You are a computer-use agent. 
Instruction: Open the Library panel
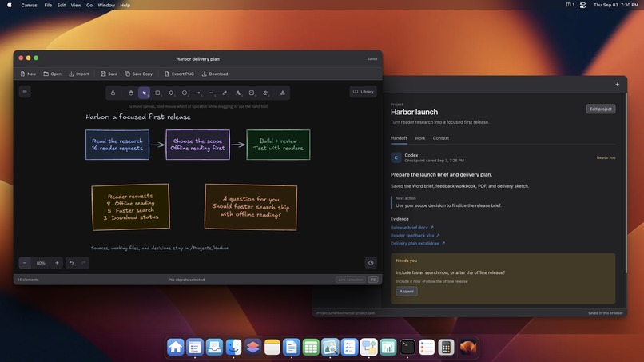[364, 92]
